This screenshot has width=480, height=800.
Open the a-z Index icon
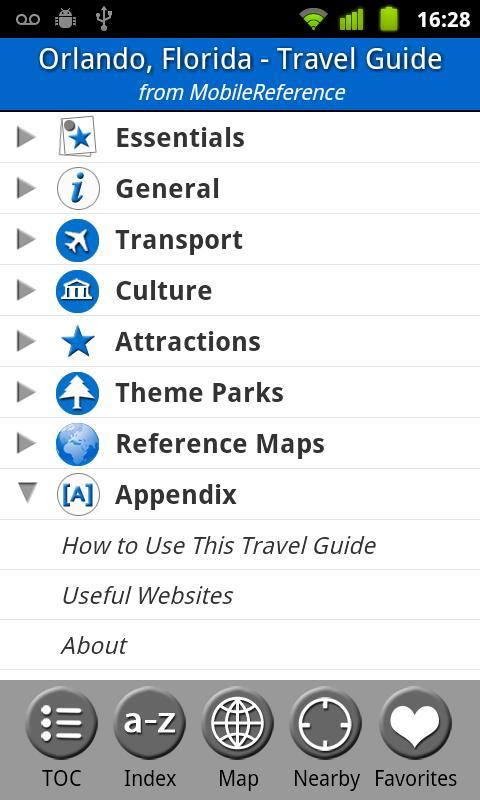[x=149, y=722]
